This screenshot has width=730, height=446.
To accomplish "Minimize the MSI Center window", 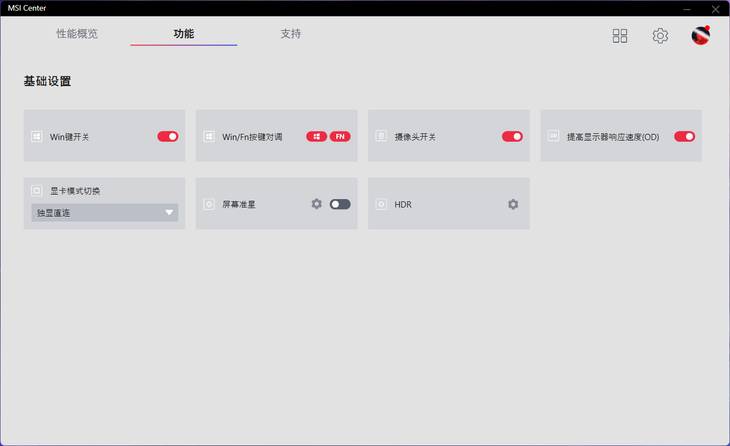I will [x=687, y=9].
